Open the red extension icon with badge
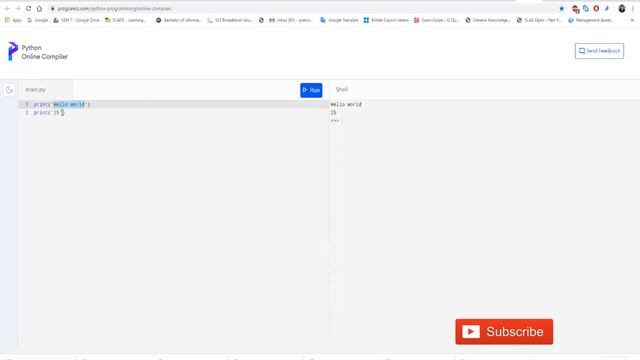Viewport: 640px width, 360px height. pyautogui.click(x=576, y=9)
